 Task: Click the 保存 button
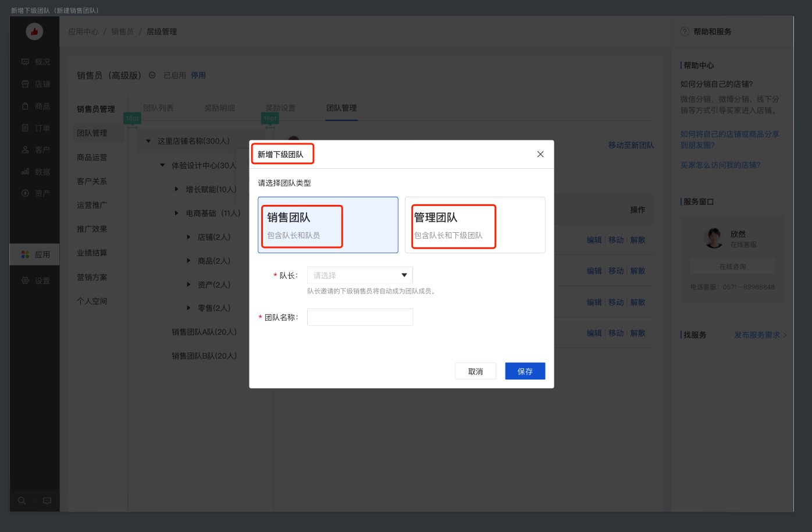[525, 371]
